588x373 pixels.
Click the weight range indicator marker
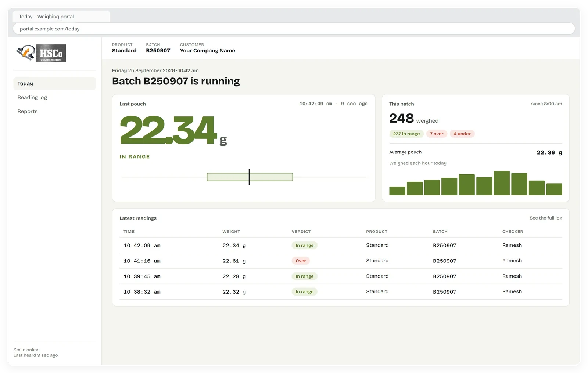[x=249, y=177]
